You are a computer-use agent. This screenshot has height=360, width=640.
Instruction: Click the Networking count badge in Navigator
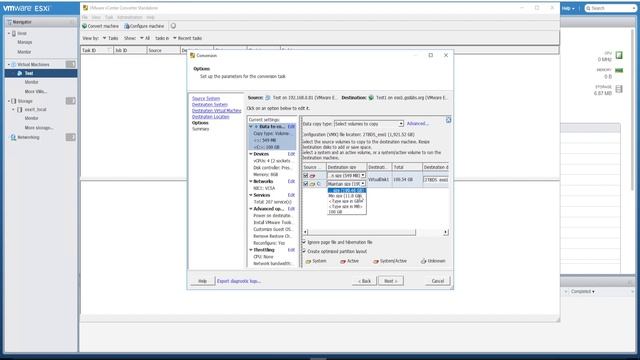71,138
